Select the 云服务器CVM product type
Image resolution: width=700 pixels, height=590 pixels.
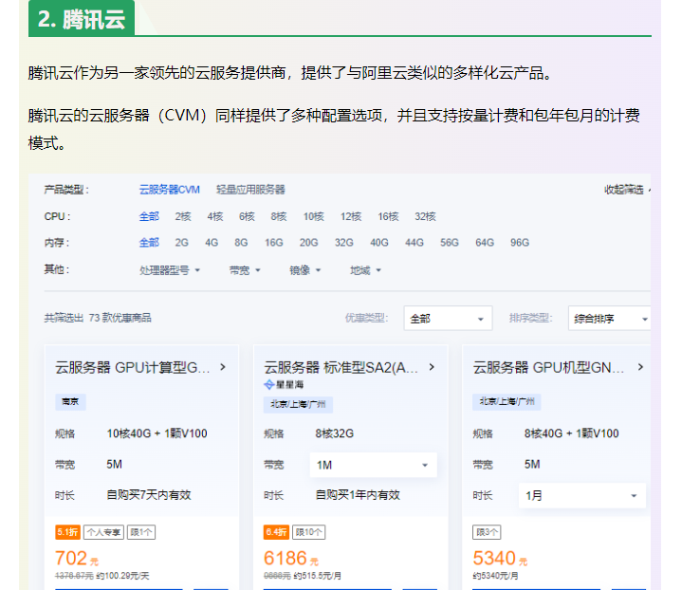pyautogui.click(x=169, y=190)
